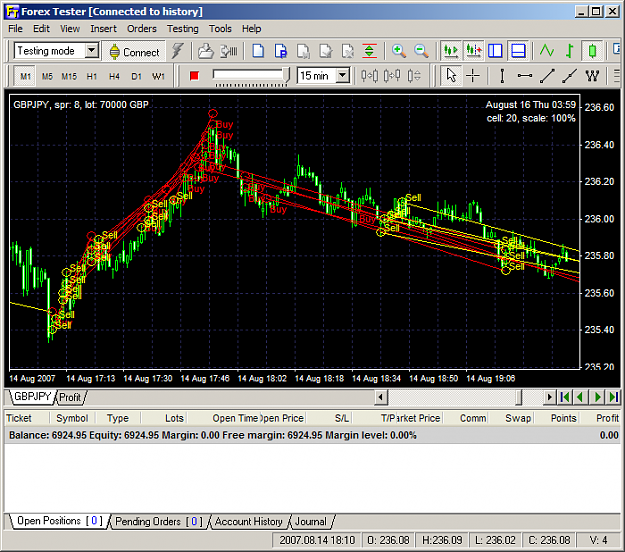Select the W polyline drawing tool
Image resolution: width=625 pixels, height=552 pixels.
tap(592, 75)
